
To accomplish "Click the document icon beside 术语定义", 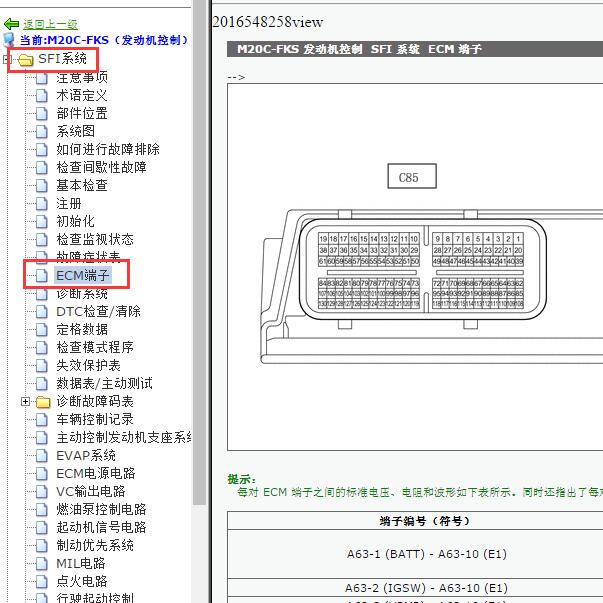I will point(42,96).
